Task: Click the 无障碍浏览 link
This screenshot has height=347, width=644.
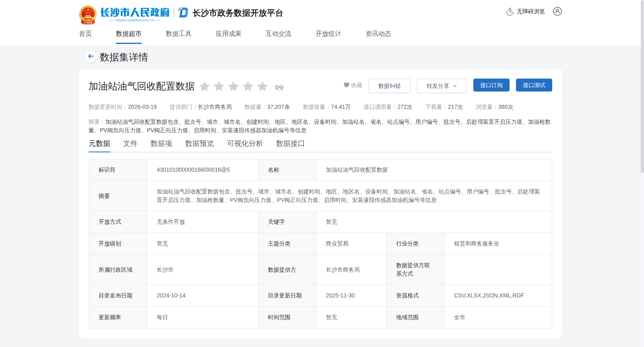Action: [531, 12]
